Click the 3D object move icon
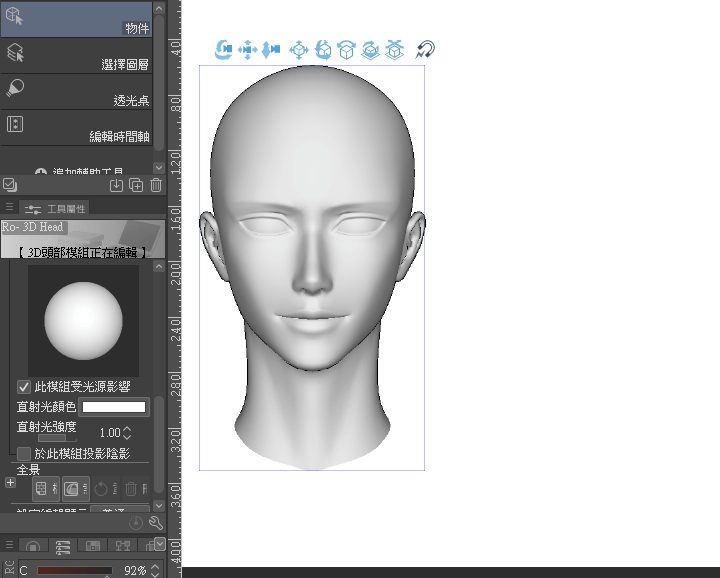 [x=298, y=49]
